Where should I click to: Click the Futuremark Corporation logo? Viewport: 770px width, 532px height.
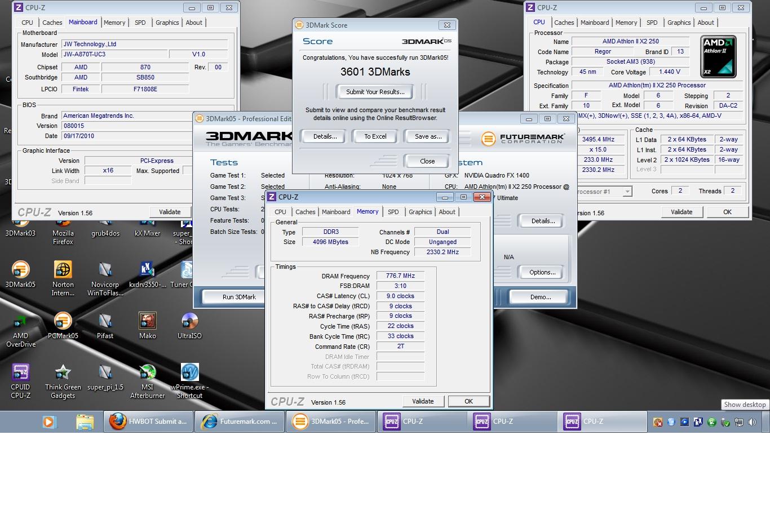coord(523,139)
